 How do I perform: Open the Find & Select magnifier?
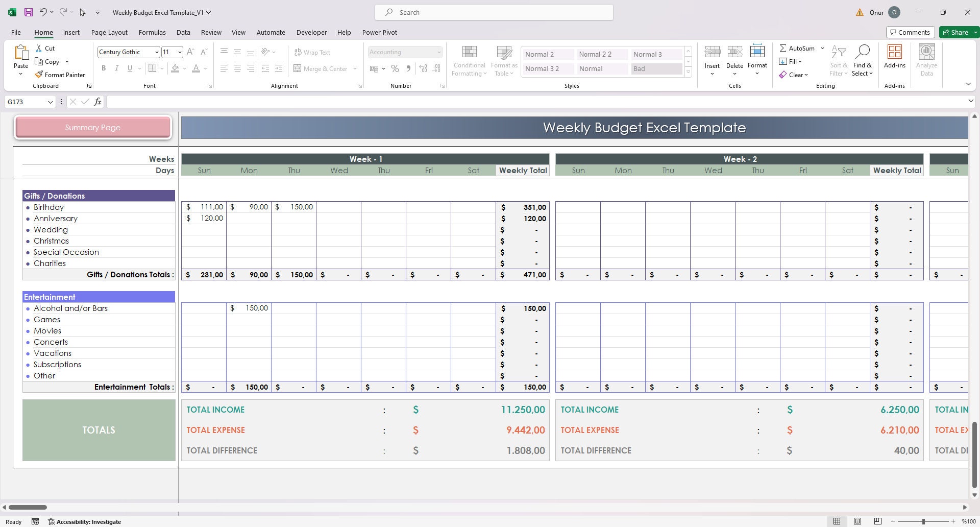(x=862, y=52)
